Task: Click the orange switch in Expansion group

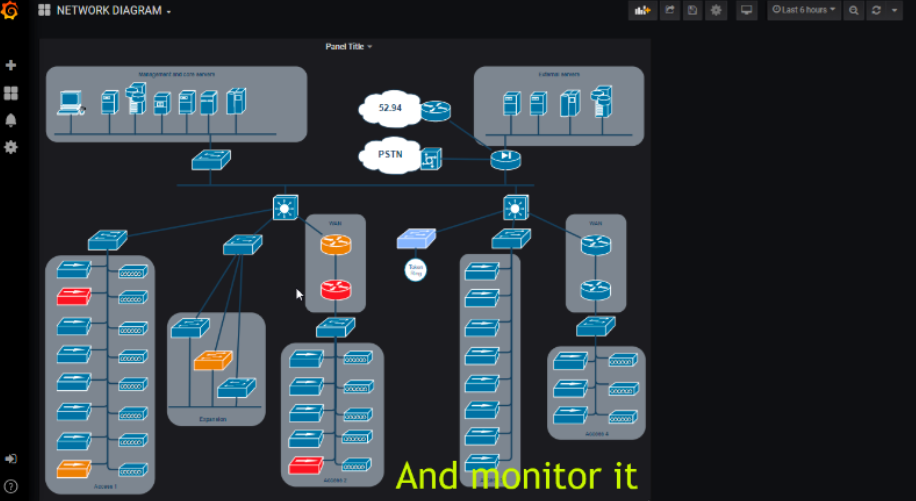Action: click(213, 360)
